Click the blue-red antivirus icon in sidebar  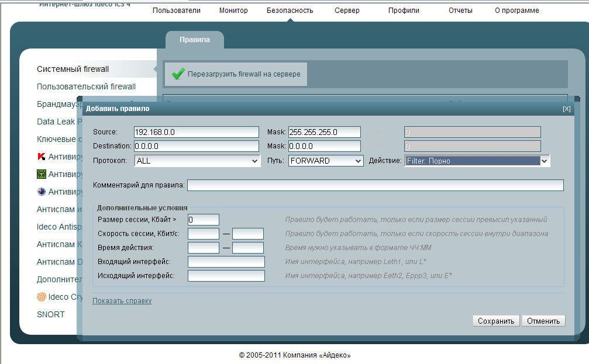click(42, 192)
